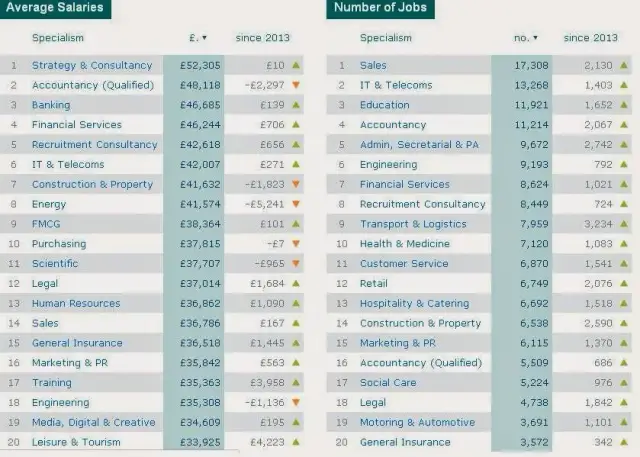Click the orange down arrow in Scientific row

point(297,263)
